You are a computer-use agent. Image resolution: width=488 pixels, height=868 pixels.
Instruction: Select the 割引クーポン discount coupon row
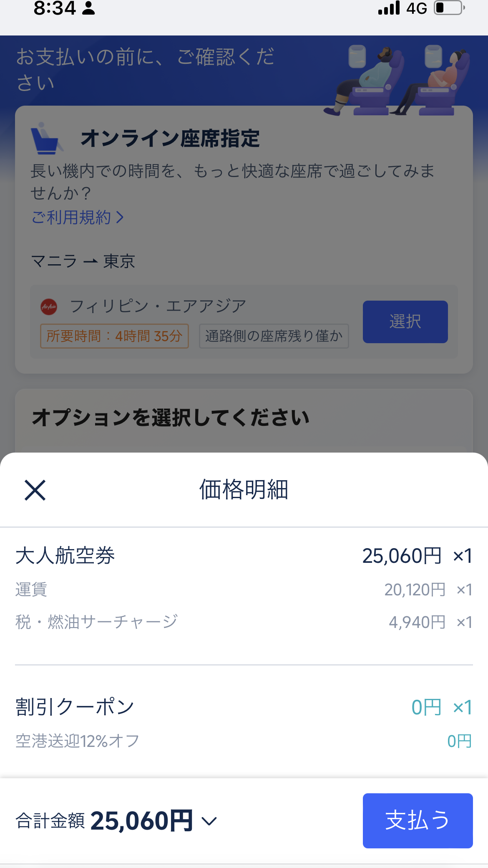point(244,707)
